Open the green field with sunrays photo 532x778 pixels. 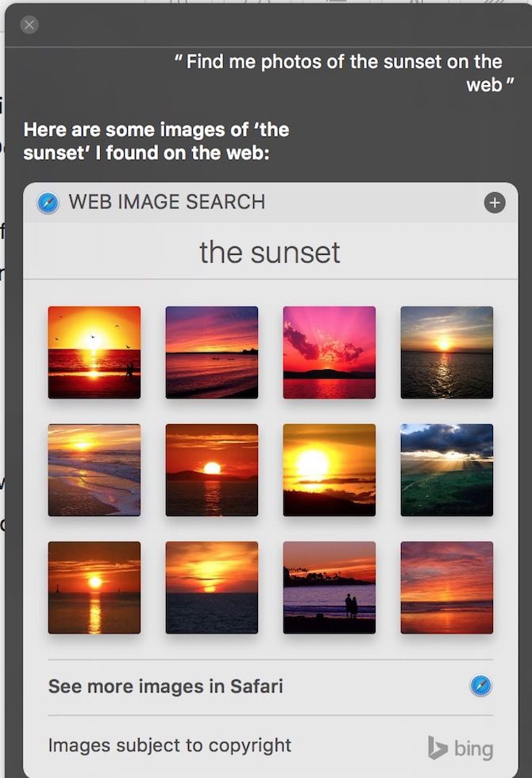pyautogui.click(x=447, y=470)
